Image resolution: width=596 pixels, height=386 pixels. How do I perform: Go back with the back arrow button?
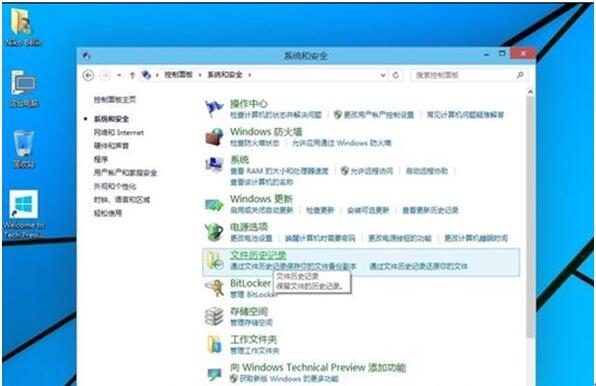click(x=88, y=75)
